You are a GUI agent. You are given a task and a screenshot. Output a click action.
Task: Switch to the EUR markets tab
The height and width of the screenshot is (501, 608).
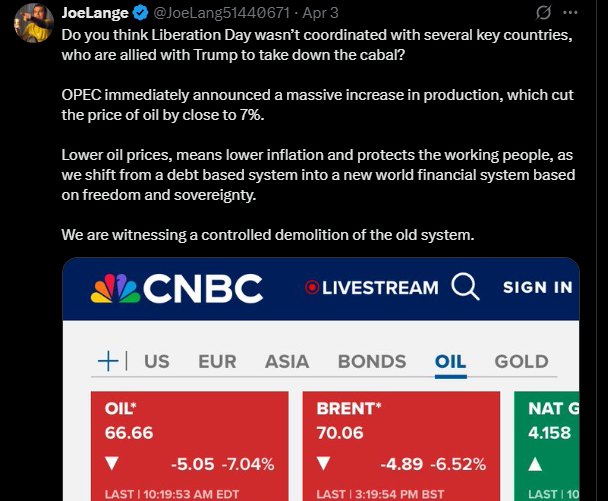(x=218, y=362)
